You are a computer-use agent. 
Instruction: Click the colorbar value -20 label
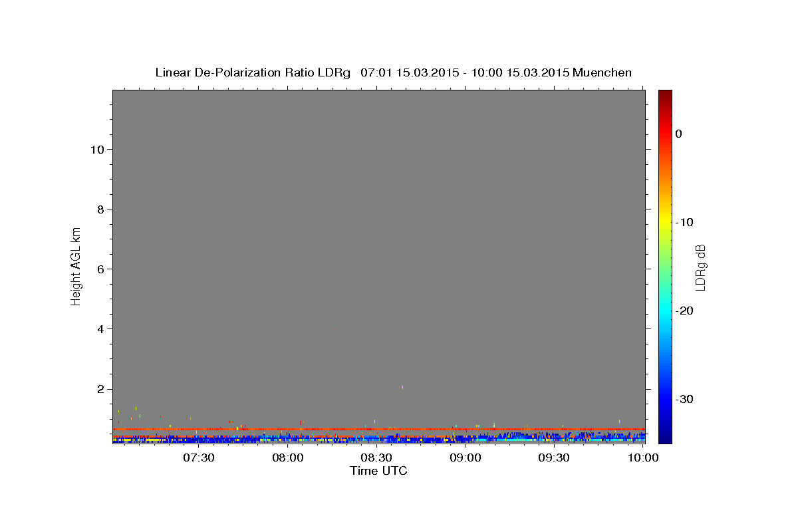pyautogui.click(x=685, y=311)
